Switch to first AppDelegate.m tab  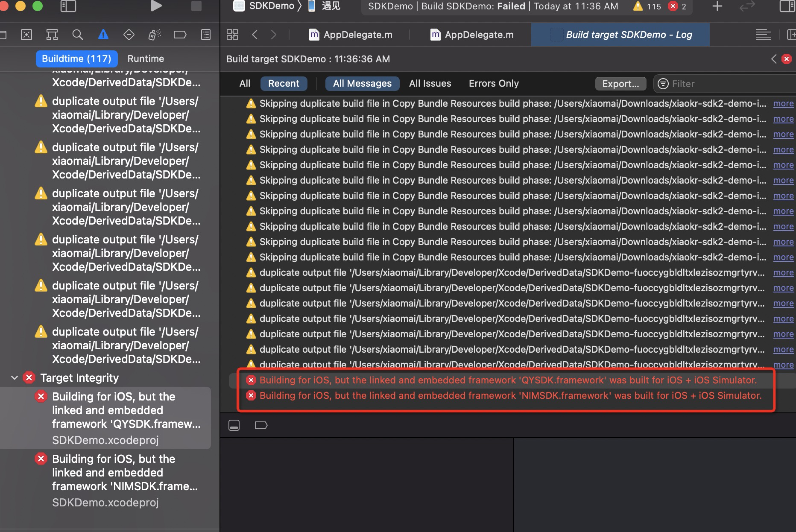click(351, 35)
